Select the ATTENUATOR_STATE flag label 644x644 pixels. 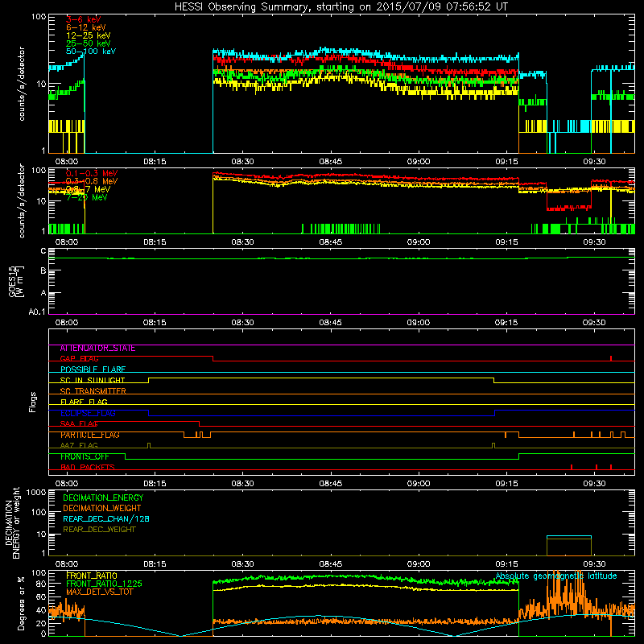click(97, 349)
